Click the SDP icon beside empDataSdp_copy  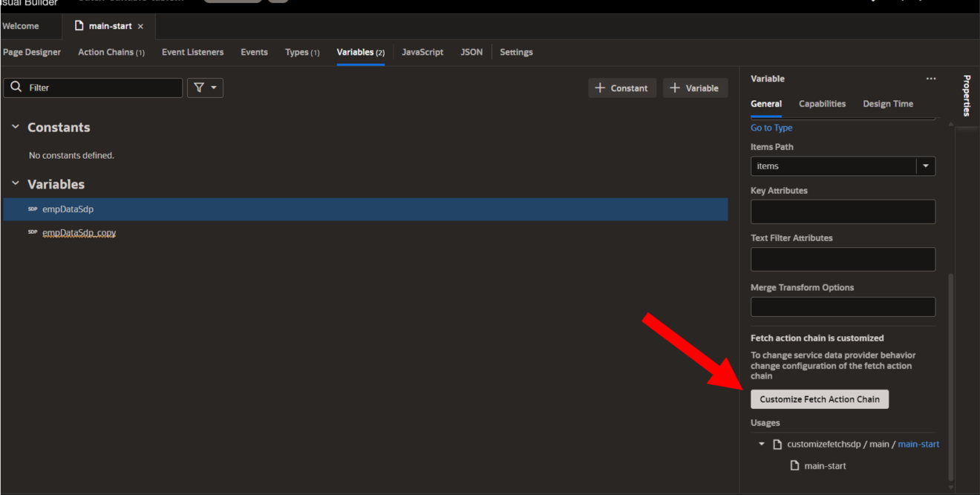[33, 232]
